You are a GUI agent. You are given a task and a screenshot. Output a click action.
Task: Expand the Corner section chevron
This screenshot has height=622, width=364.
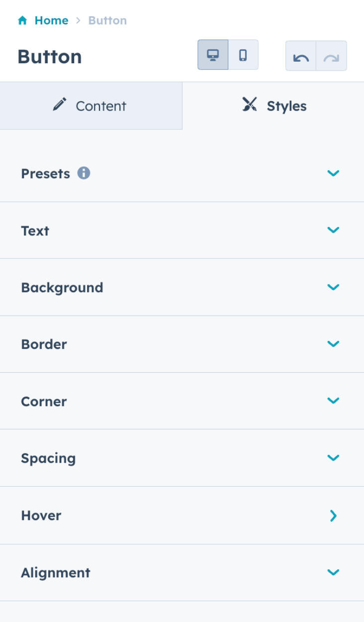(333, 401)
